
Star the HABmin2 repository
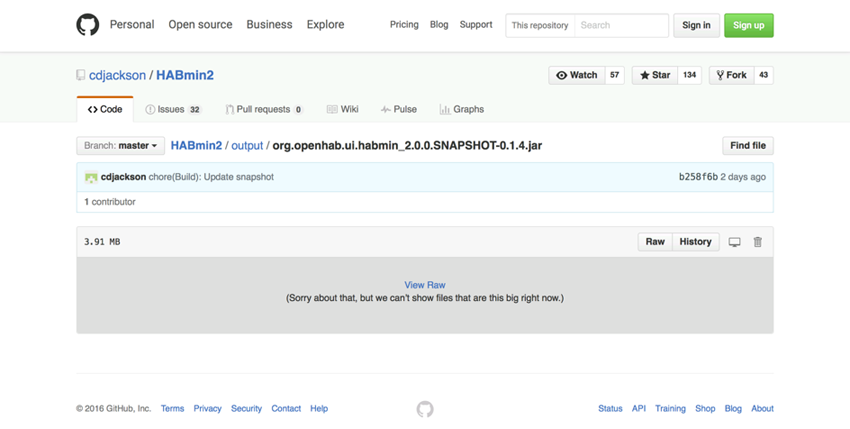655,75
